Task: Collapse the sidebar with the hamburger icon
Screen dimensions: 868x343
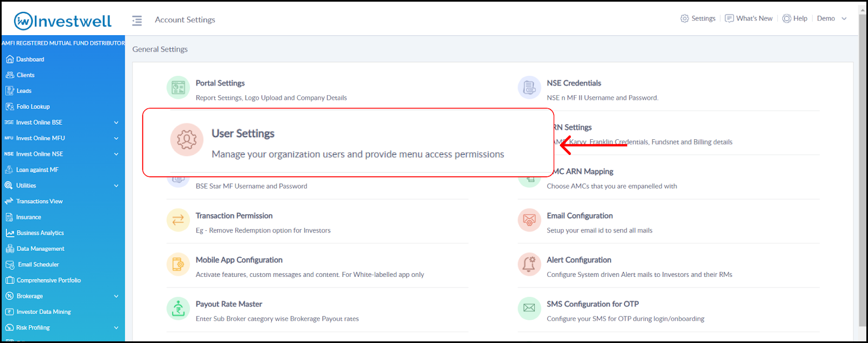Action: pyautogui.click(x=137, y=20)
